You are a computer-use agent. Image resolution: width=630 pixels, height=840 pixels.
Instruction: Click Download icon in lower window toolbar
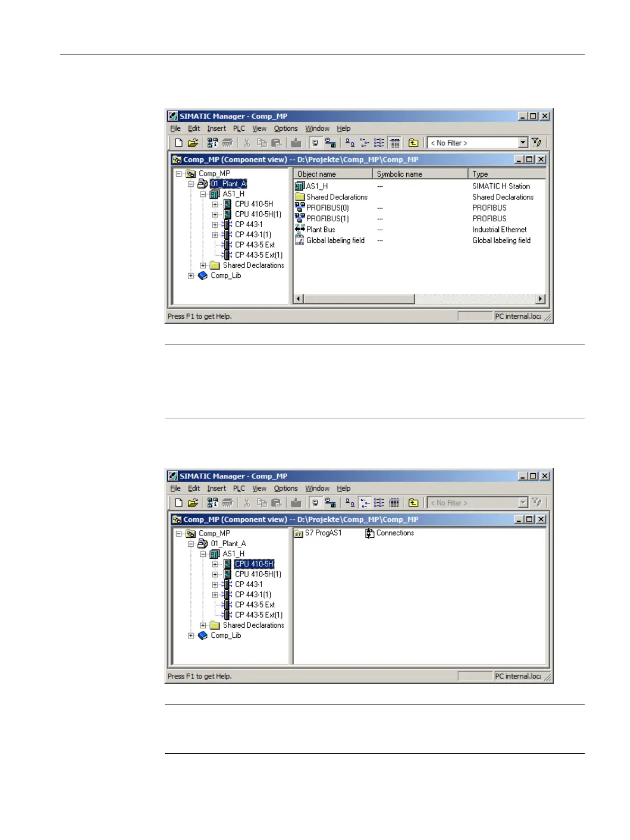tap(296, 503)
